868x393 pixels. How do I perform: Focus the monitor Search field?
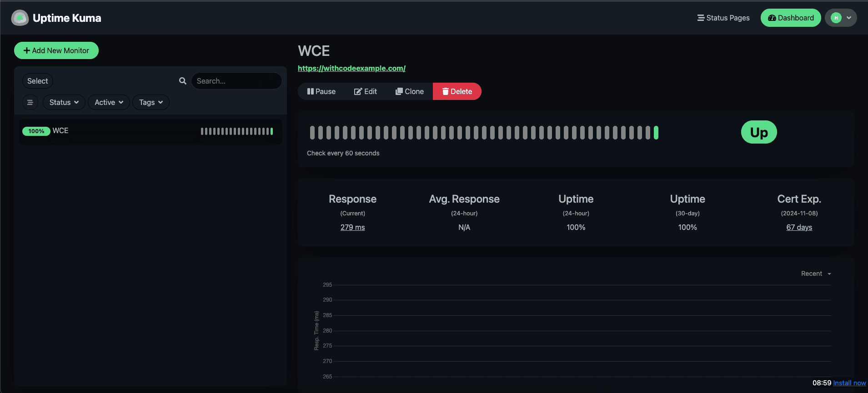tap(236, 81)
